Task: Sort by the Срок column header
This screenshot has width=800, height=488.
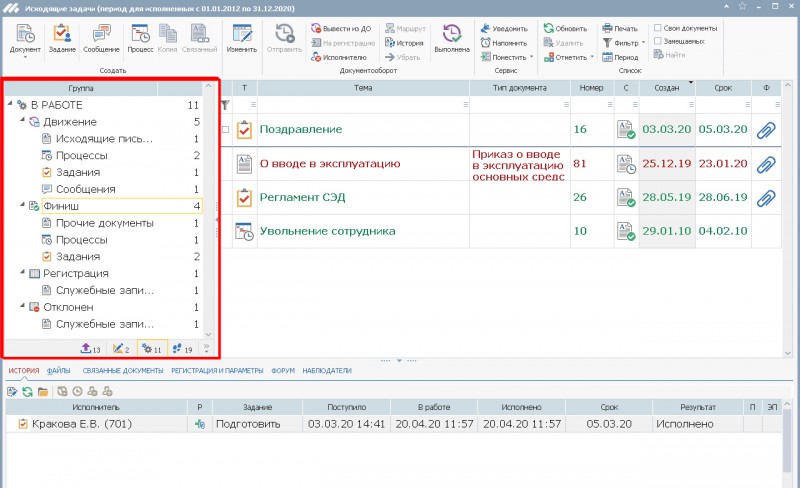Action: coord(723,88)
